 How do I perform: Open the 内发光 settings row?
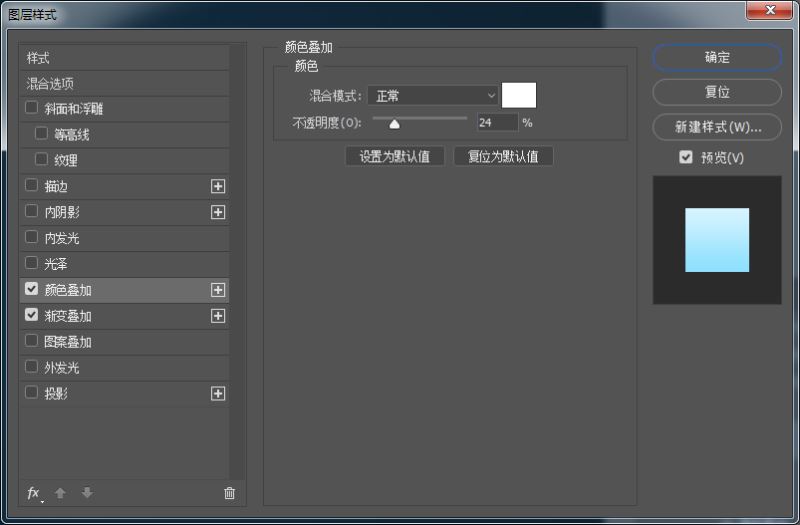124,238
